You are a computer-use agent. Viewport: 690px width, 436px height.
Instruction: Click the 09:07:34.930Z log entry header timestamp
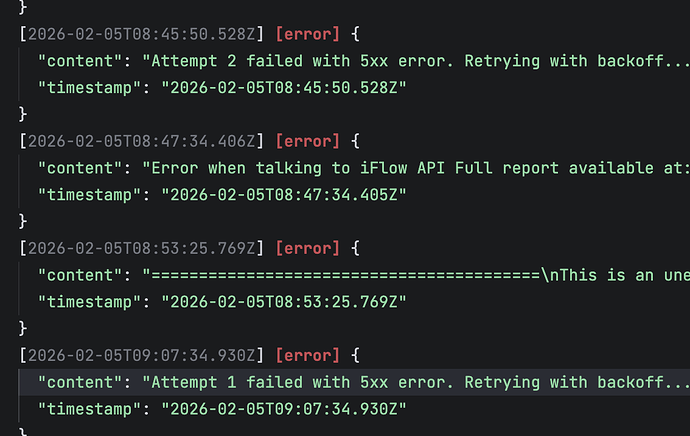(x=143, y=354)
